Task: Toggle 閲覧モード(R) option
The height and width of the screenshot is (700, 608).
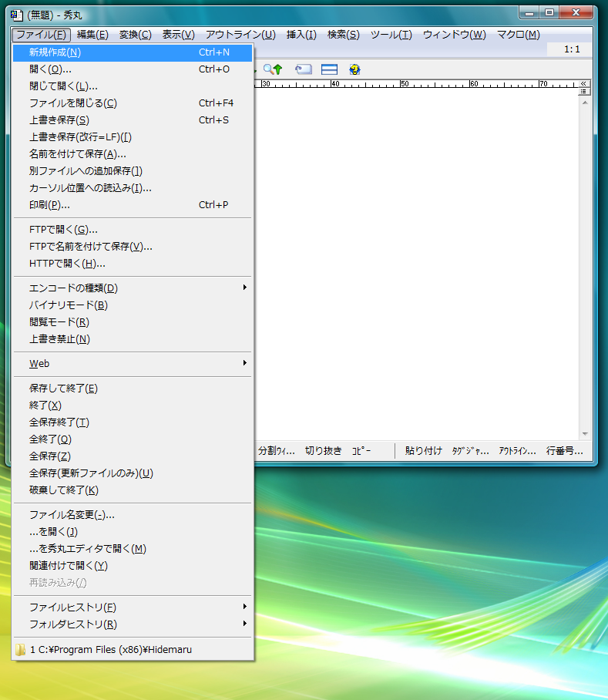Action: click(x=59, y=322)
